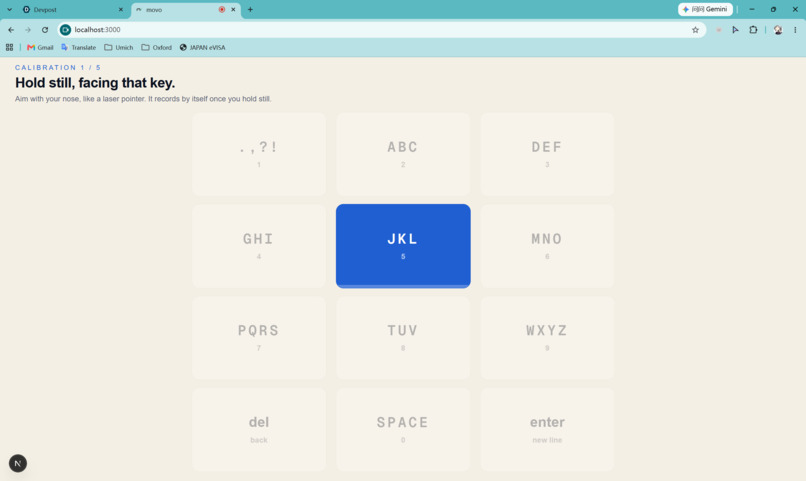
Task: Open the Chrome three-dot menu
Action: coord(795,30)
